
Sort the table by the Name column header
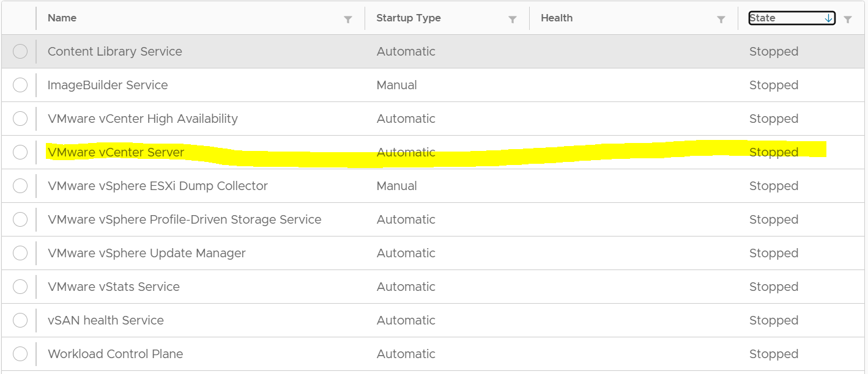(x=62, y=18)
